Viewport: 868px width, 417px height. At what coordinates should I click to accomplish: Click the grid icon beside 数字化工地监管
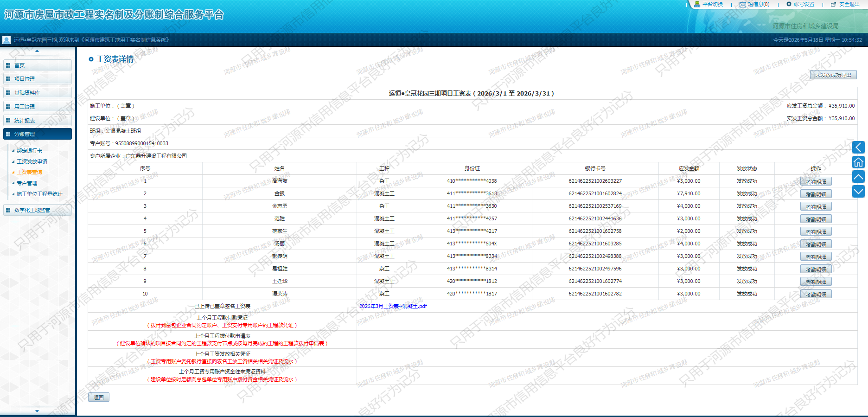point(8,210)
